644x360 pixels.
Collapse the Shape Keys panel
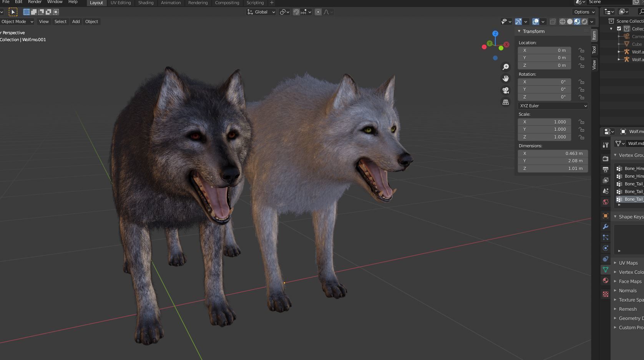tap(615, 217)
